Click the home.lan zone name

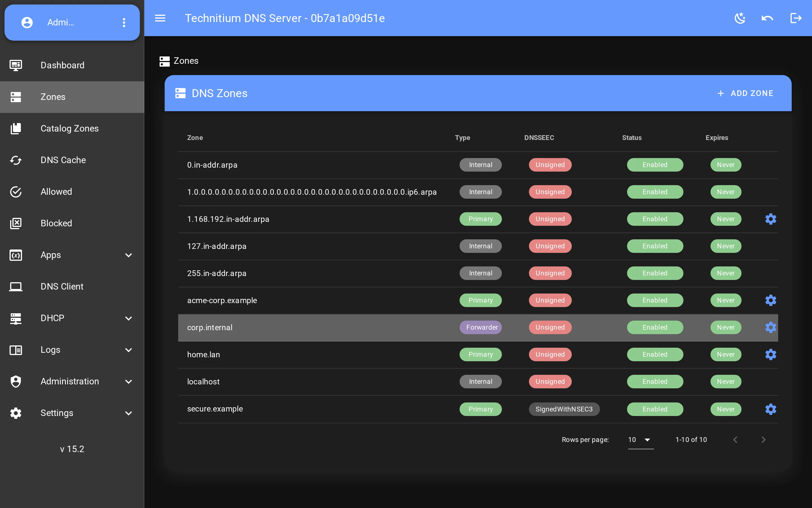(203, 354)
